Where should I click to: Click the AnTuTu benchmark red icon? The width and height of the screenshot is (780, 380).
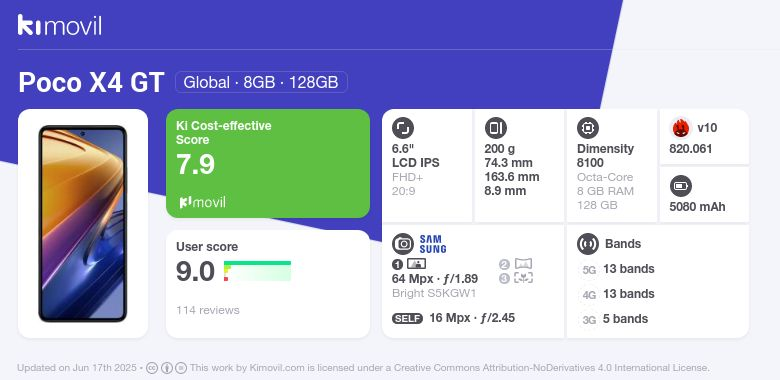coord(681,128)
